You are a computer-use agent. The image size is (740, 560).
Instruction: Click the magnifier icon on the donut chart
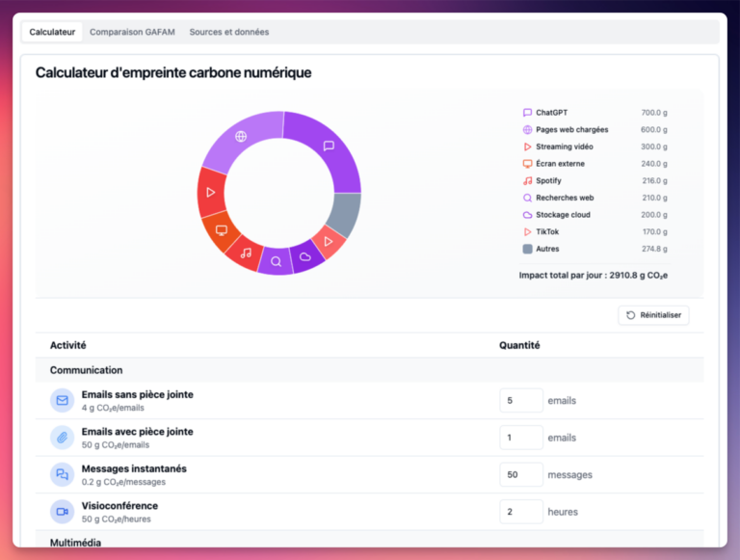click(x=277, y=260)
